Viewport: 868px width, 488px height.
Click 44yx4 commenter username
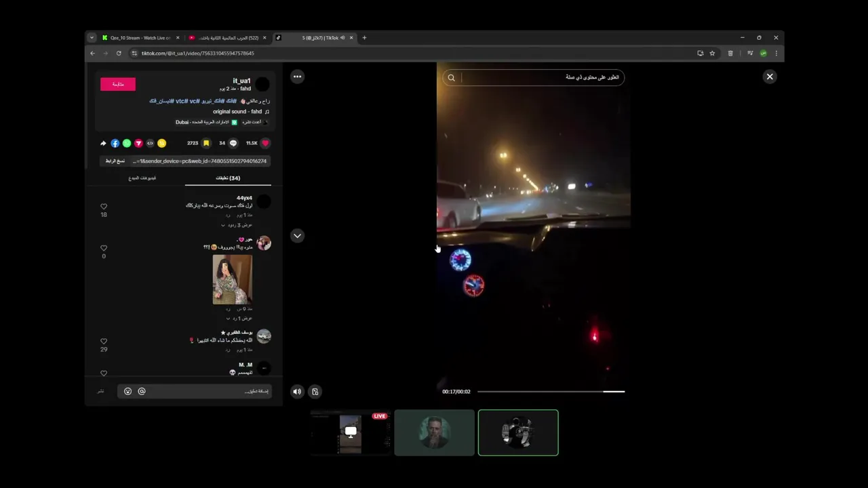244,198
